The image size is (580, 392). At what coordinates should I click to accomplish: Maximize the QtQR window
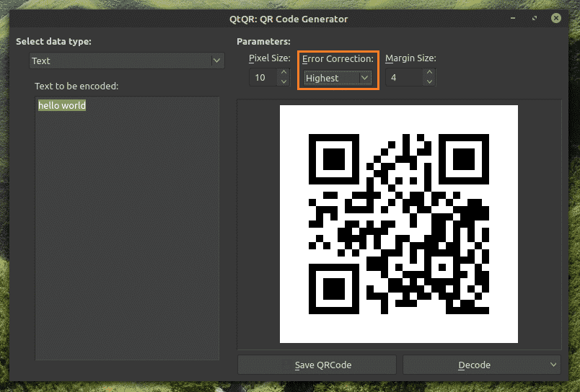[535, 18]
